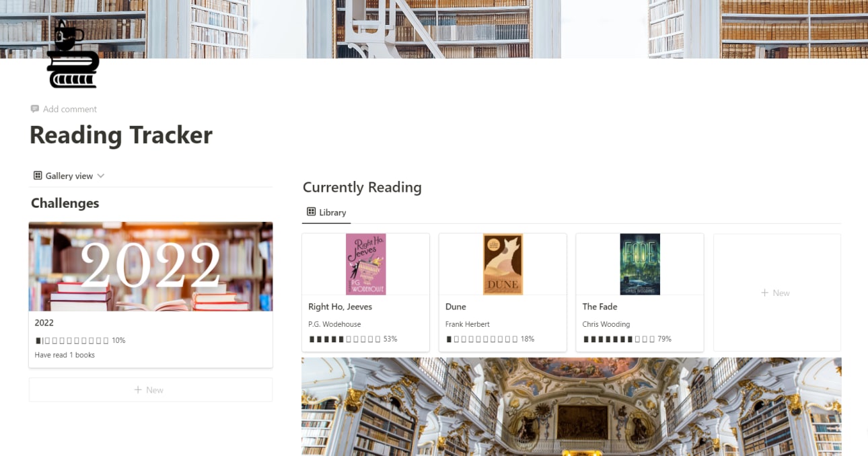Click Add comment link

point(70,109)
